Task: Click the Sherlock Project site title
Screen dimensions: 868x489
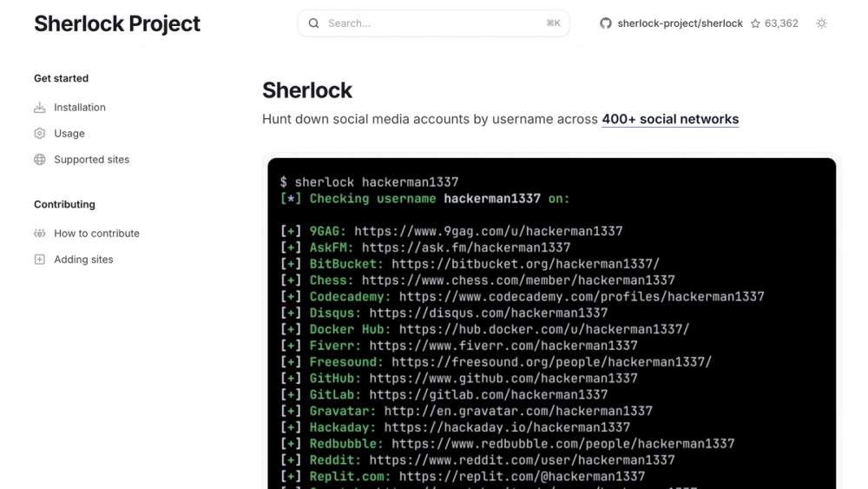Action: [117, 23]
